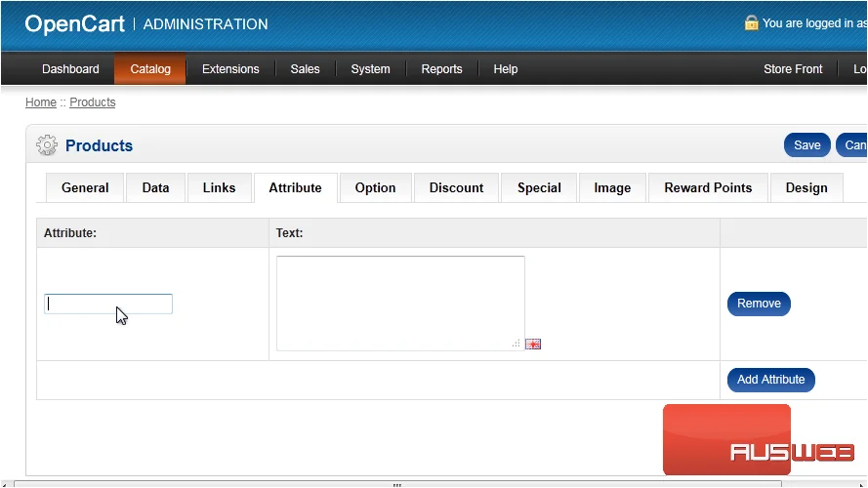Image resolution: width=868 pixels, height=488 pixels.
Task: Switch to the Image tab
Action: [612, 188]
